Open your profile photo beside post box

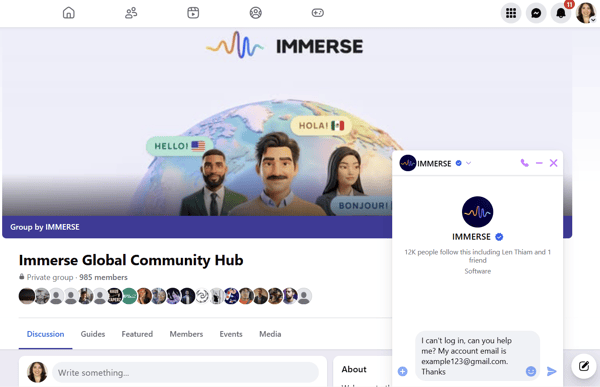[37, 372]
